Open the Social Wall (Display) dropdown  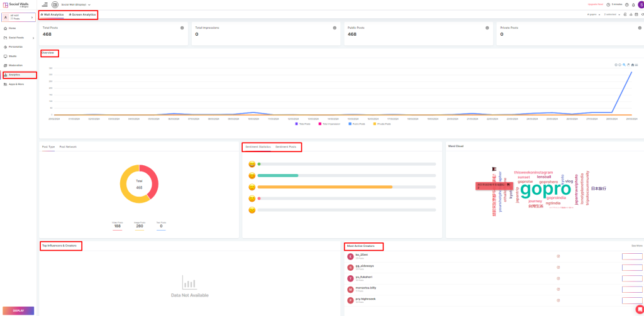click(x=75, y=4)
